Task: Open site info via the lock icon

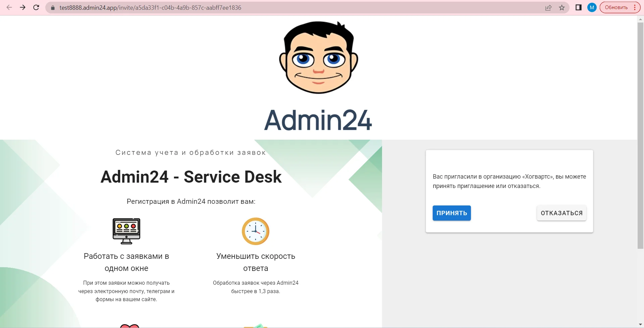Action: point(53,8)
